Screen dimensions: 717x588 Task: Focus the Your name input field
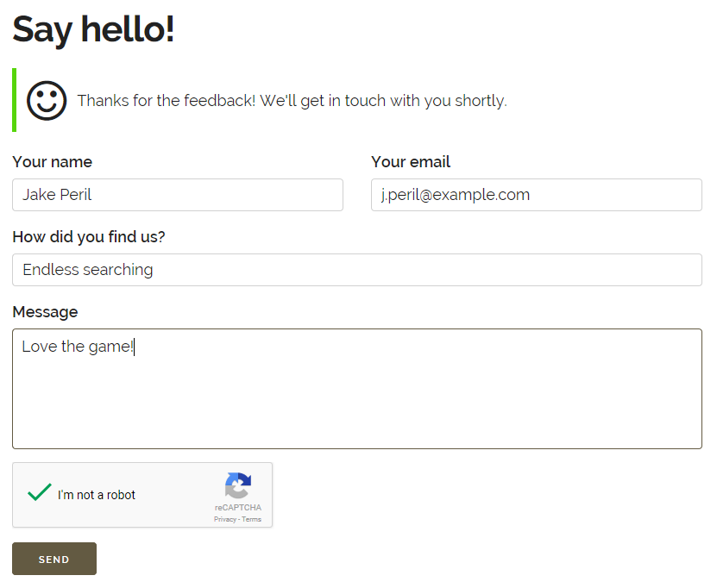tap(178, 195)
